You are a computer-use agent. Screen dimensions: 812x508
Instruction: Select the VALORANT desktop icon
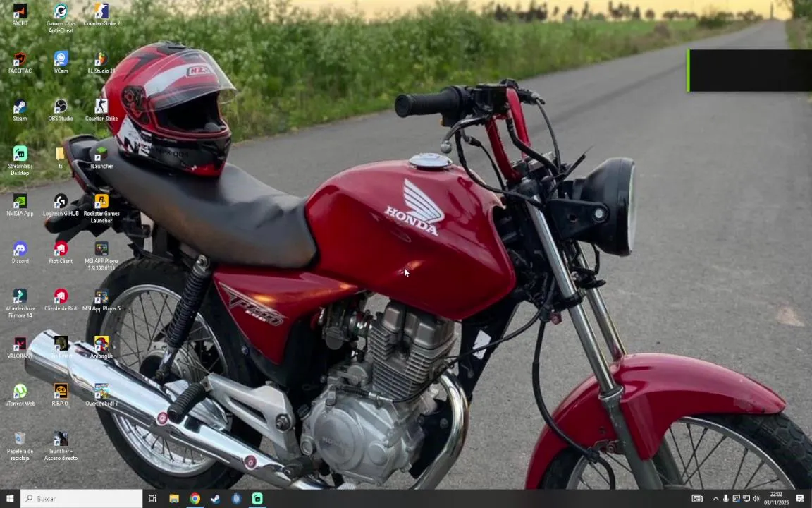20,347
